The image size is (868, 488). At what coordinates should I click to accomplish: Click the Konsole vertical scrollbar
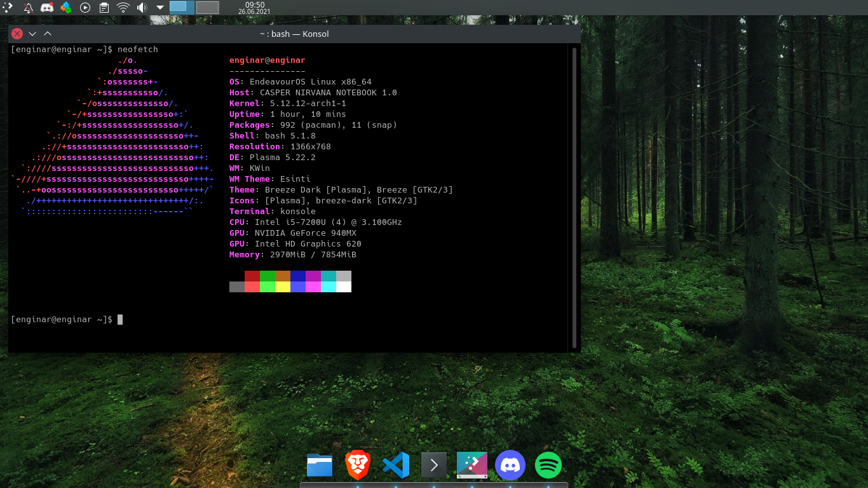pos(574,197)
